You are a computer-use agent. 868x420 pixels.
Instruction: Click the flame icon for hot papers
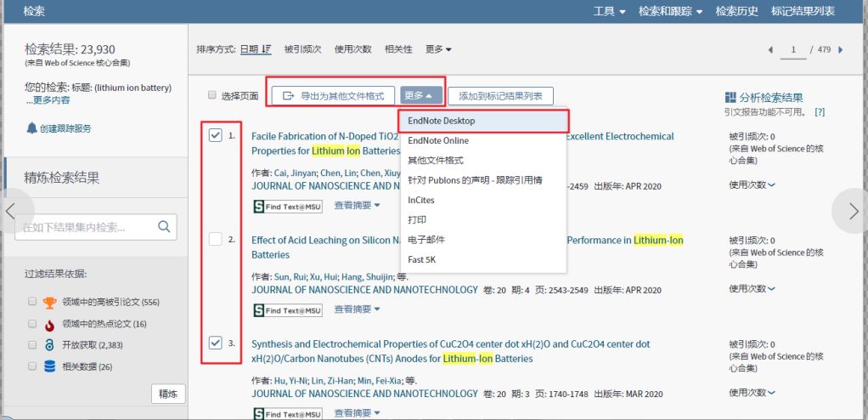(50, 324)
